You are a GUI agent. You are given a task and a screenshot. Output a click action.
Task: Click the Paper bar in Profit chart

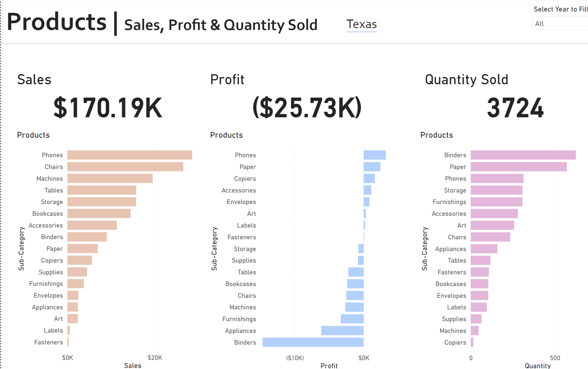coord(372,167)
